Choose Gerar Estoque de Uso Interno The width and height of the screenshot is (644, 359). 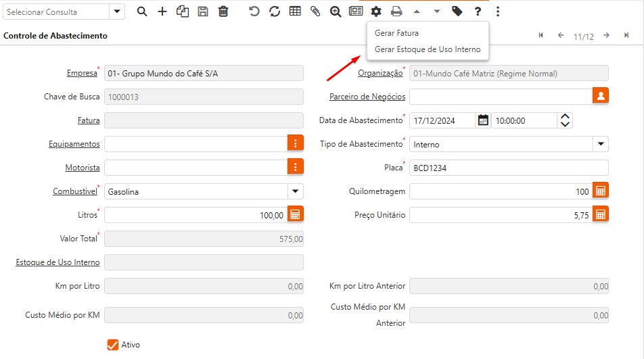click(x=427, y=49)
